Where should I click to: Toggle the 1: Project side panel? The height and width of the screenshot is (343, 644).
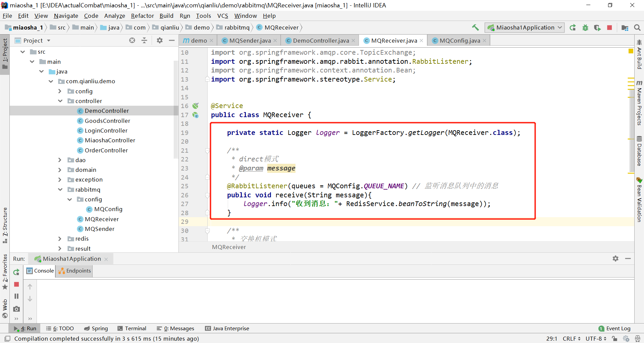pyautogui.click(x=5, y=54)
